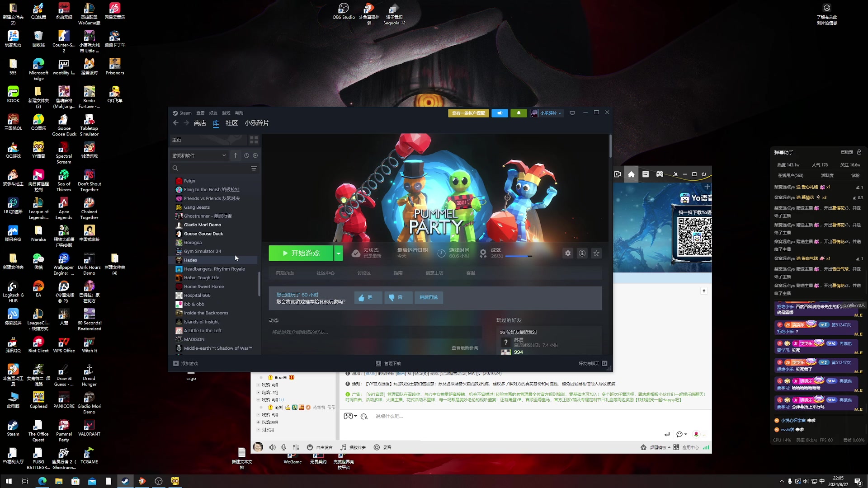
Task: Open Steam library advanced filter icon
Action: (x=254, y=169)
